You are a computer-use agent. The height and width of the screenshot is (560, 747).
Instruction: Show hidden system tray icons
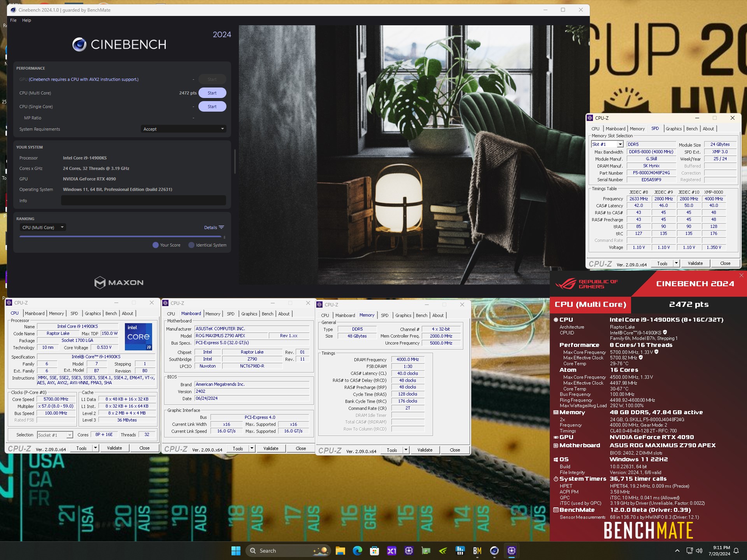(x=677, y=551)
